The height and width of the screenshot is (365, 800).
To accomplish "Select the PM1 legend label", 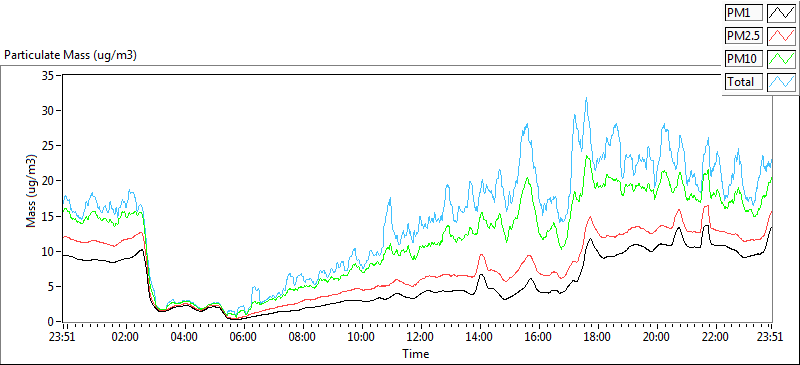I will (x=744, y=13).
